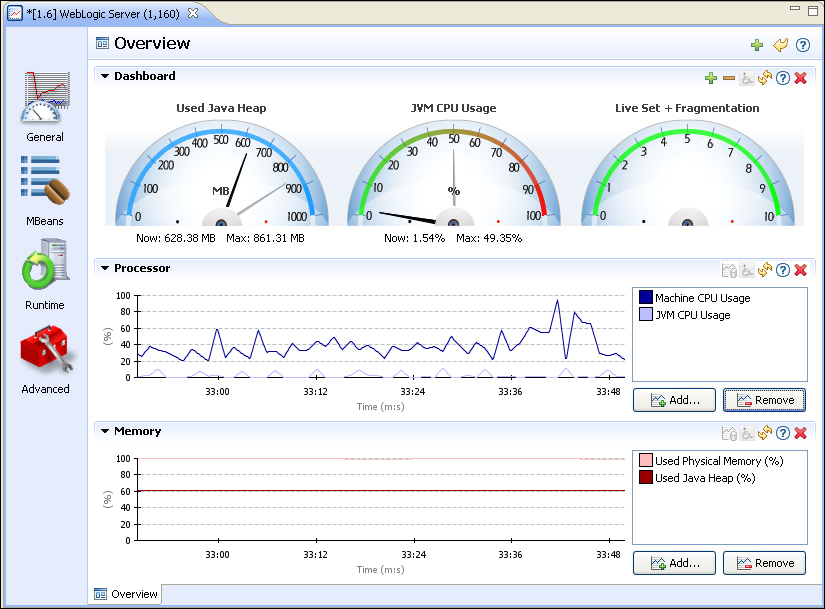Select Used Java Heap (%) color swatch
The width and height of the screenshot is (825, 609).
[646, 477]
